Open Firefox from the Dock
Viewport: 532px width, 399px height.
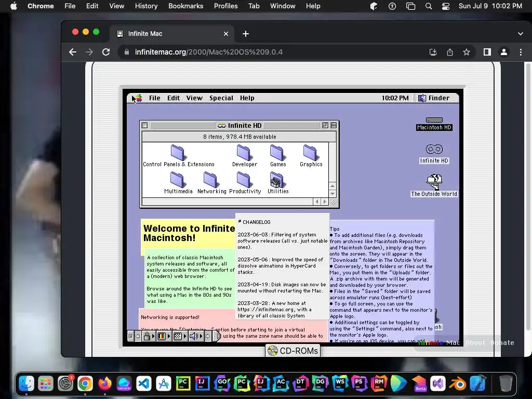point(105,383)
